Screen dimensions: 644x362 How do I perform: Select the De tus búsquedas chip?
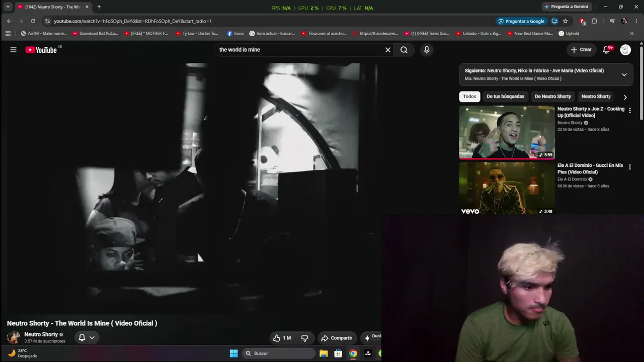click(x=505, y=97)
